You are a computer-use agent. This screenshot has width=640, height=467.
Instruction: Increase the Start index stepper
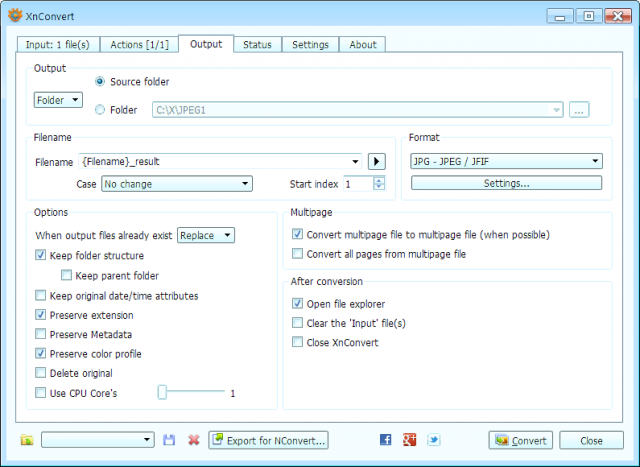[379, 180]
